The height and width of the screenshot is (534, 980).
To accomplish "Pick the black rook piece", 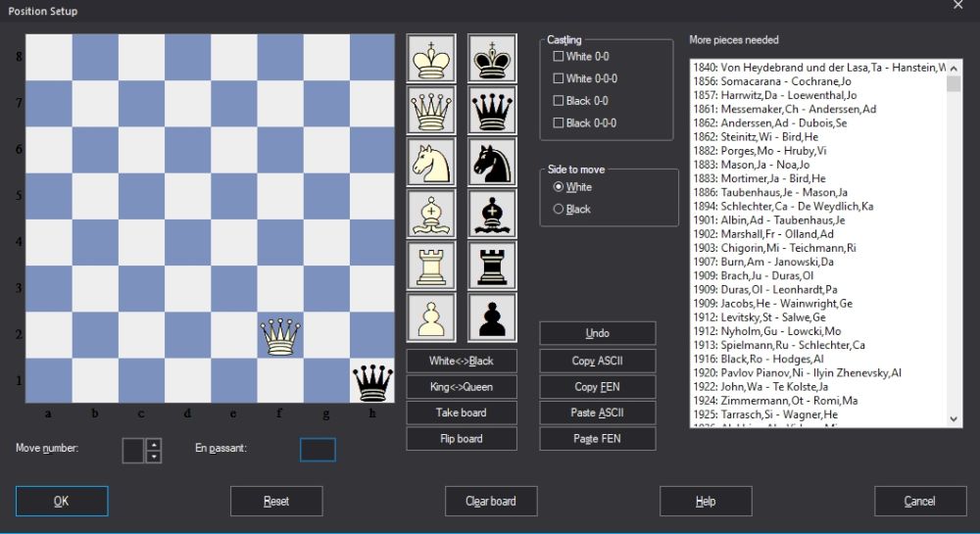I will [x=492, y=265].
